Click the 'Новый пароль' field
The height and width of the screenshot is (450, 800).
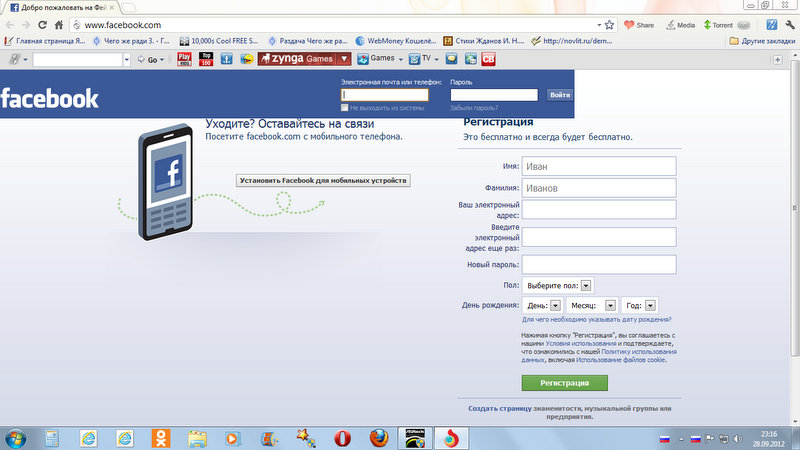click(599, 265)
